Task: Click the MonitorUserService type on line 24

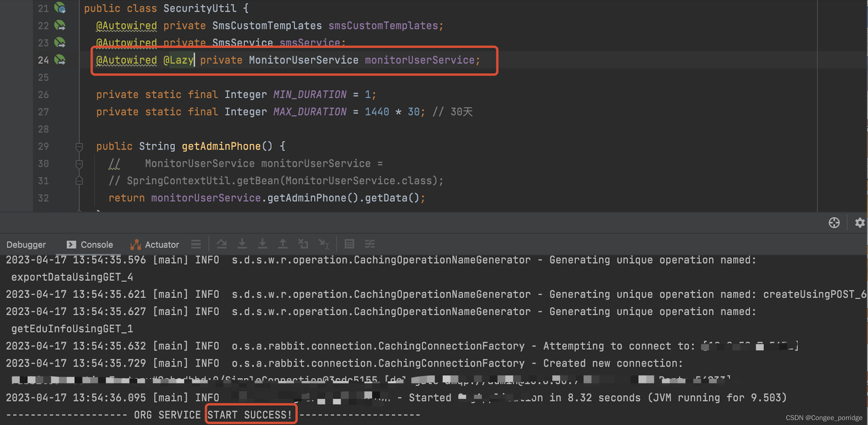Action: (304, 60)
